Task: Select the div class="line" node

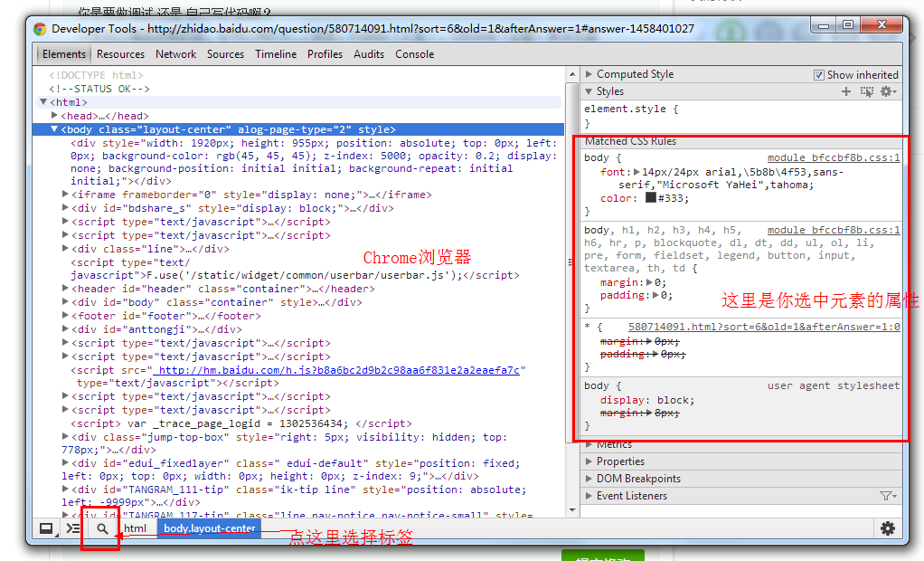Action: pyautogui.click(x=150, y=249)
